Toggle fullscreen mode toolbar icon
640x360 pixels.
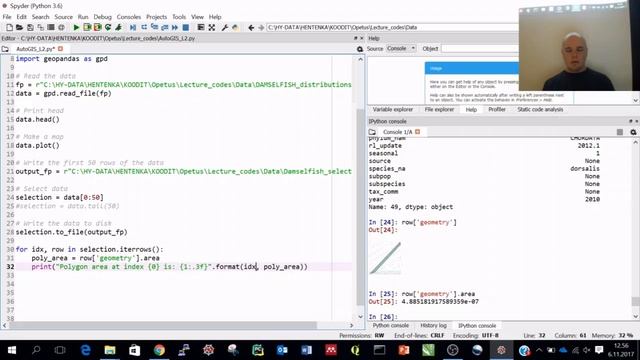coord(211,27)
